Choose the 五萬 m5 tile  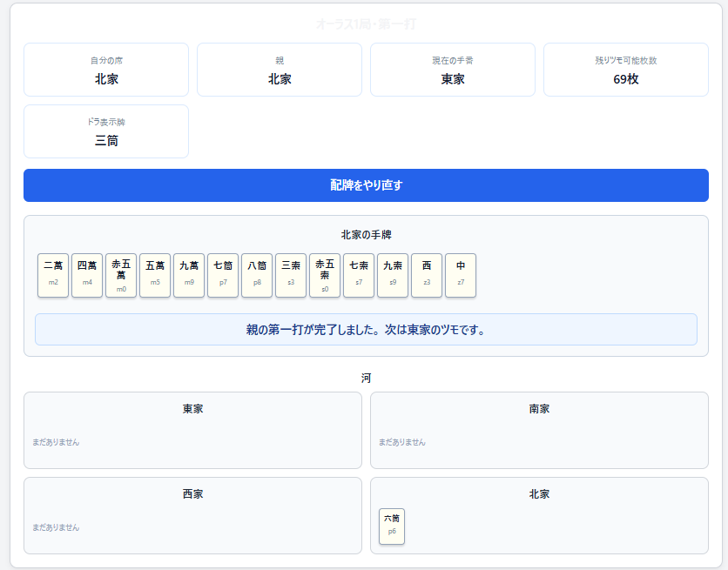(x=155, y=275)
